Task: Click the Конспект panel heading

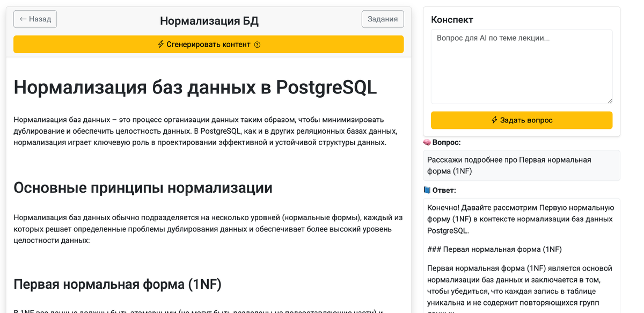Action: 452,20
